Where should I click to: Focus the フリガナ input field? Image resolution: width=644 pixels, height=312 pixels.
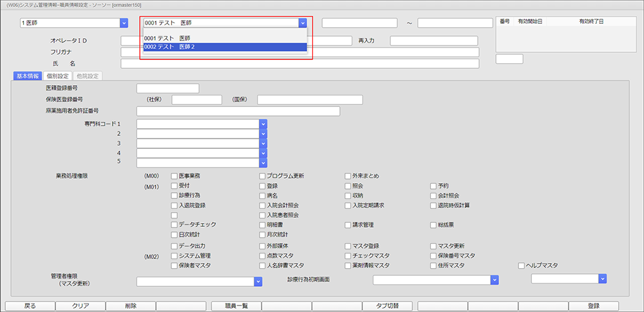[x=300, y=52]
